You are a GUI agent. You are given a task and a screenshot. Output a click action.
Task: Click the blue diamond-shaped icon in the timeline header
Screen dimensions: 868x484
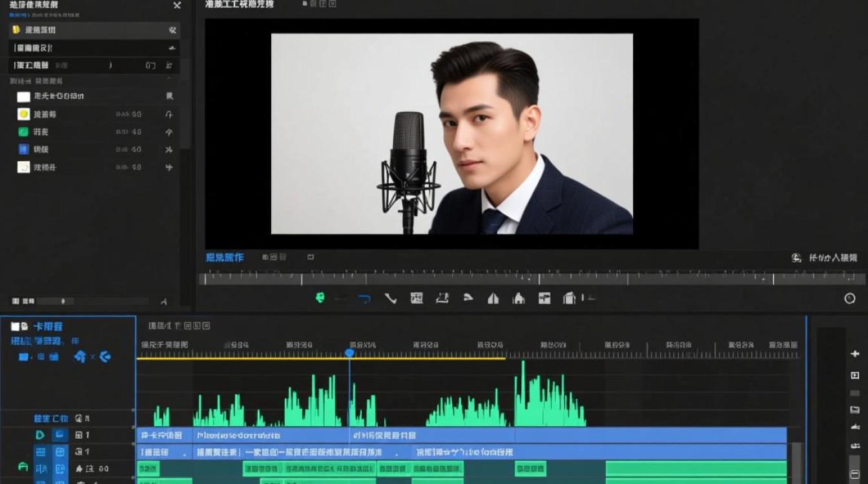tap(80, 356)
